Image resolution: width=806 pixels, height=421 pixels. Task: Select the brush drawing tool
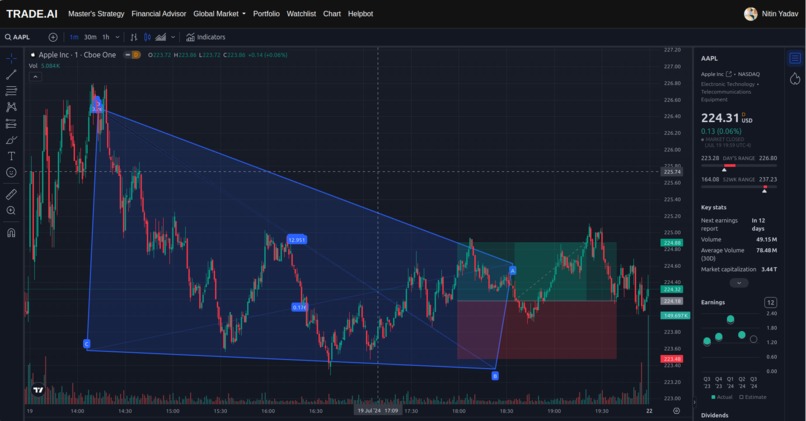[11, 140]
